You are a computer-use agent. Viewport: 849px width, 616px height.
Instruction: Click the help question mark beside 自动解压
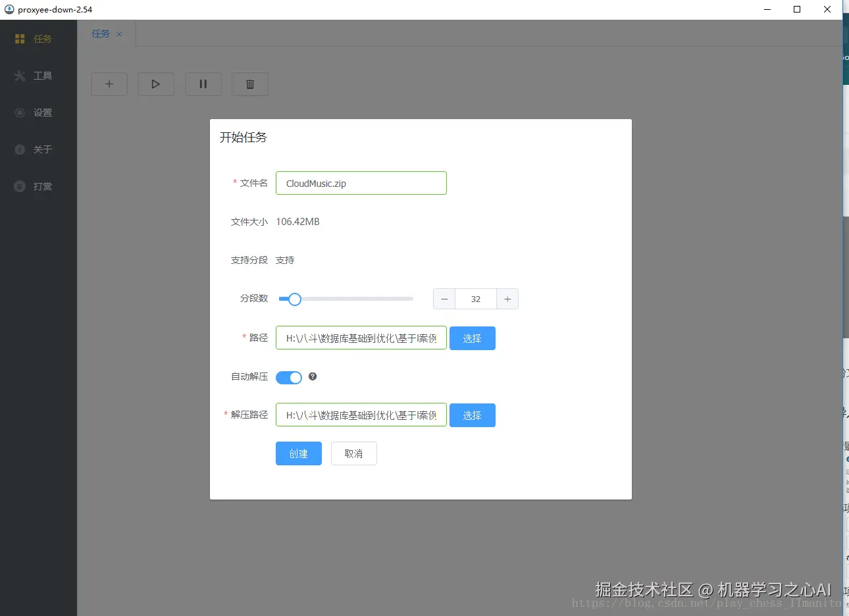[x=313, y=376]
